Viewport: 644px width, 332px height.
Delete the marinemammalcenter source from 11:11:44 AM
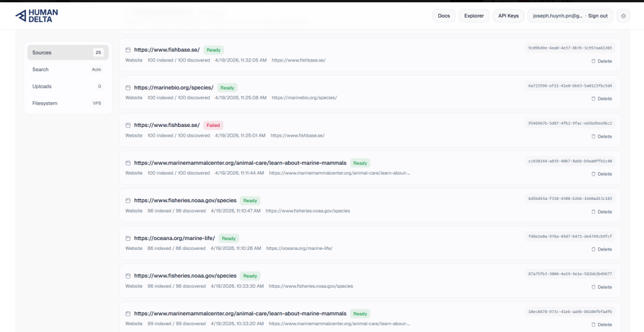point(601,174)
